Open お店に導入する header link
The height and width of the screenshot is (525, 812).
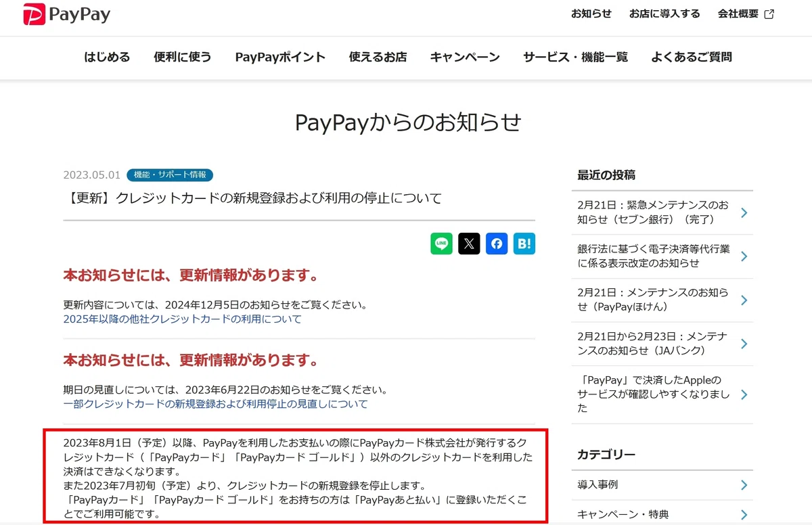[x=664, y=14]
